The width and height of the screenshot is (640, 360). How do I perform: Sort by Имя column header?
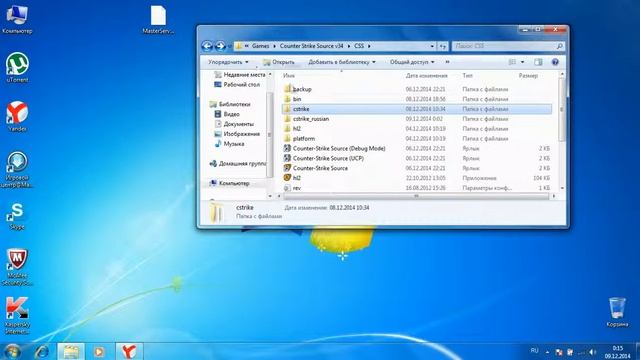[x=289, y=76]
